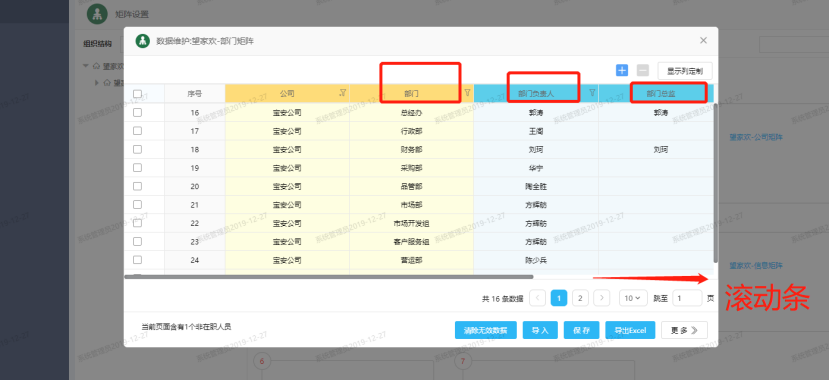The image size is (830, 381).
Task: Click the blue plus add-row icon
Action: [x=622, y=70]
